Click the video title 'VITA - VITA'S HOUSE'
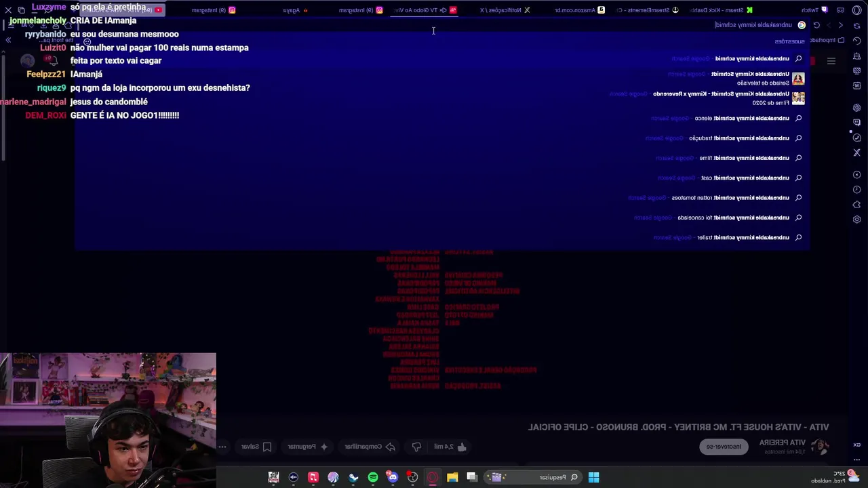This screenshot has width=868, height=488. pyautogui.click(x=678, y=427)
